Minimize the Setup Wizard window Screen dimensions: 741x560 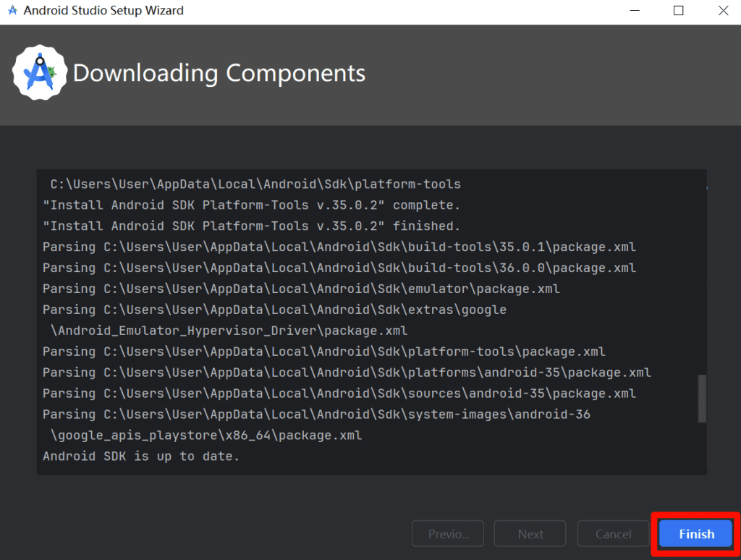(x=635, y=11)
